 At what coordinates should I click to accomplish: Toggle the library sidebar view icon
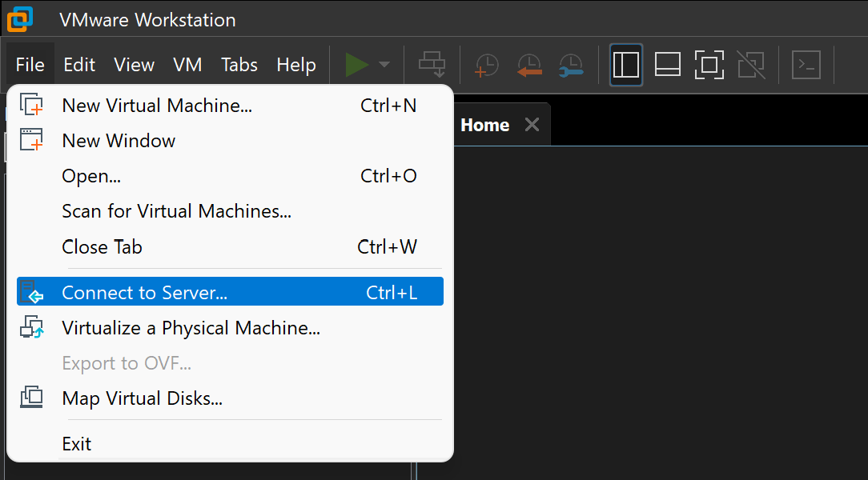(x=626, y=65)
